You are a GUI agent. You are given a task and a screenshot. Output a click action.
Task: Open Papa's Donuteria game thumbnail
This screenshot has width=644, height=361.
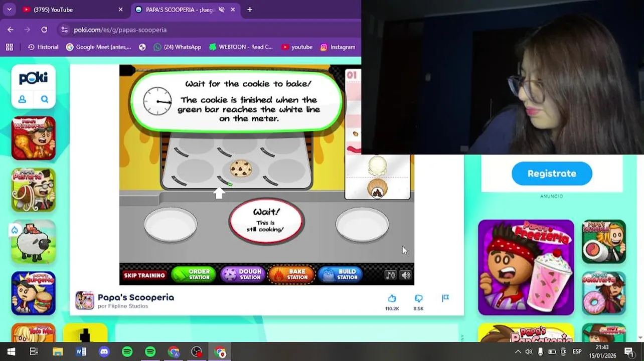[x=604, y=293]
